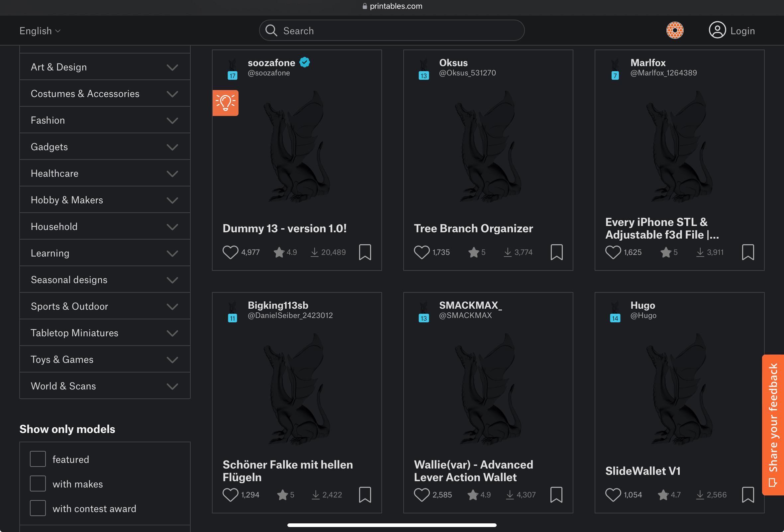Like the Dummy 13 model
The image size is (784, 532).
(231, 252)
